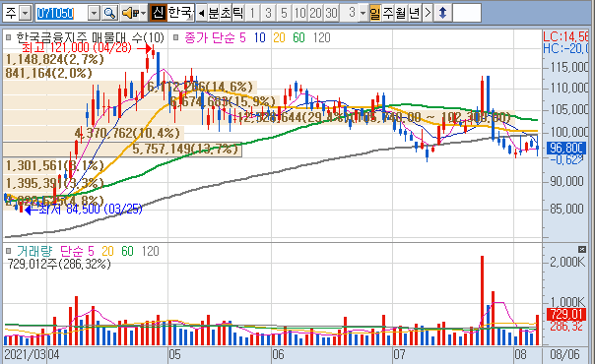Select the 초 (second) chart period

(x=226, y=13)
